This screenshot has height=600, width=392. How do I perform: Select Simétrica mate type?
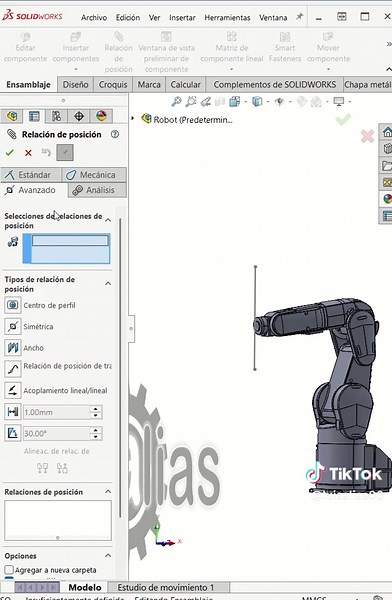pos(29,326)
